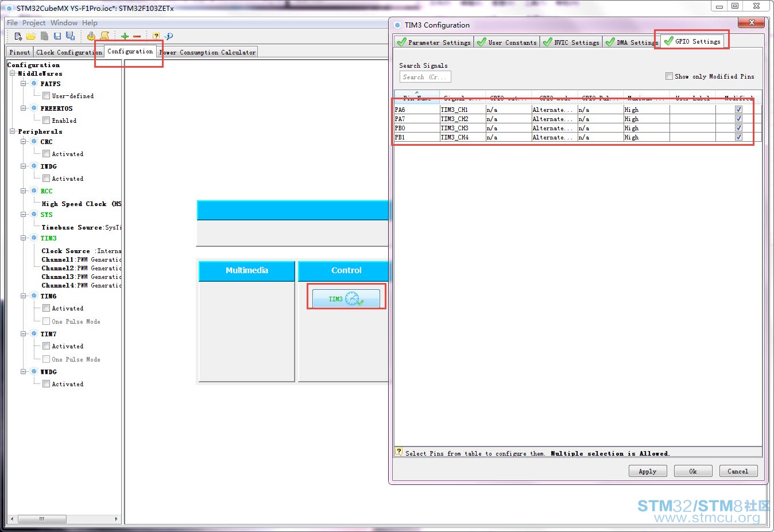This screenshot has height=532, width=774.
Task: Click the Generate Report scroll icon
Action: (105, 36)
